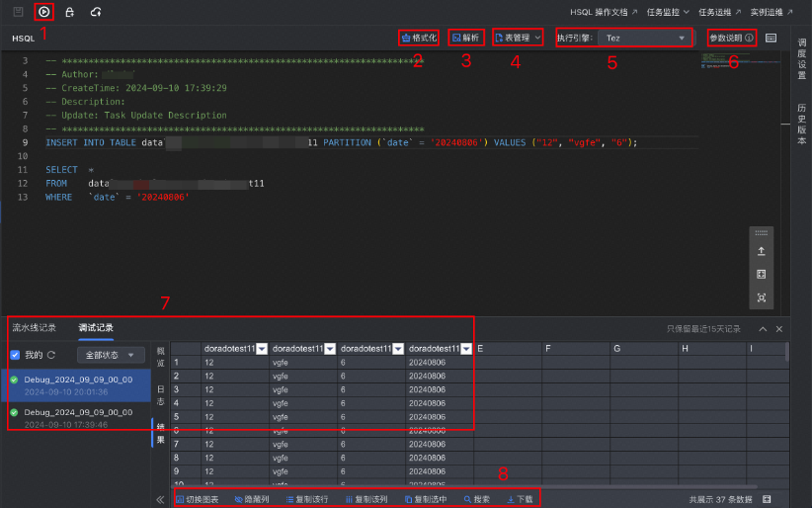The width and height of the screenshot is (812, 508).
Task: Toggle the 我的 checkbox
Action: click(x=15, y=355)
